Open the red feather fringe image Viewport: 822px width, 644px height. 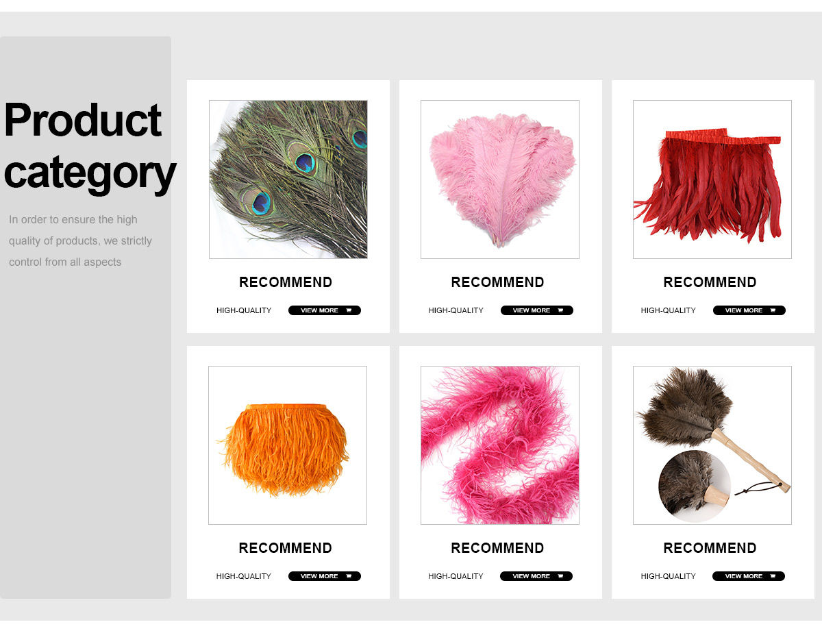coord(712,179)
